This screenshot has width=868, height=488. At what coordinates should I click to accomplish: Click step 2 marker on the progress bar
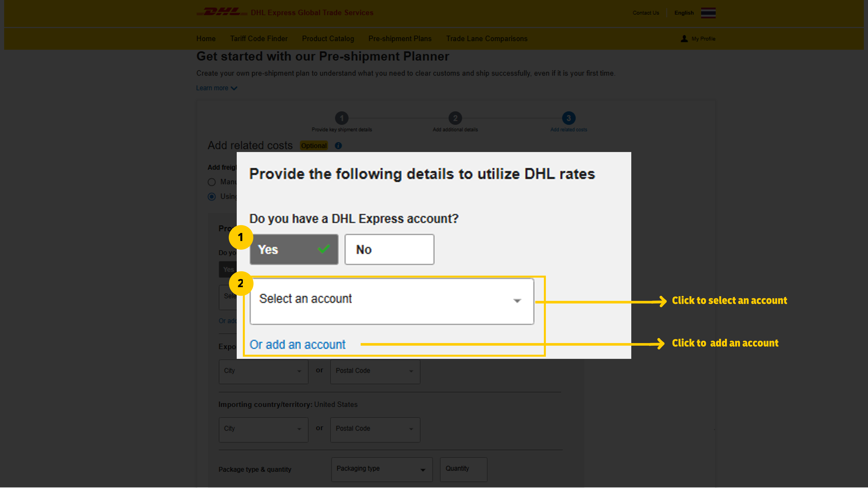click(455, 119)
